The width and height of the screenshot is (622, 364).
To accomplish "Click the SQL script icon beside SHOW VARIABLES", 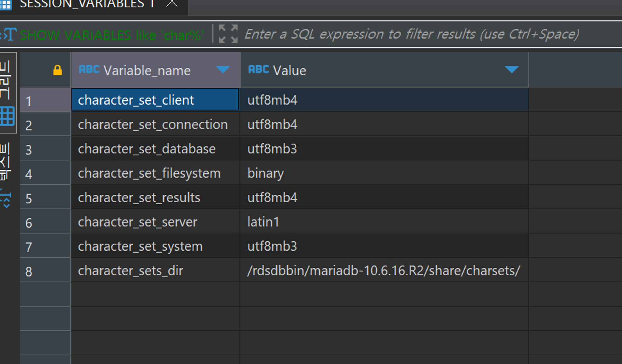I will point(9,34).
